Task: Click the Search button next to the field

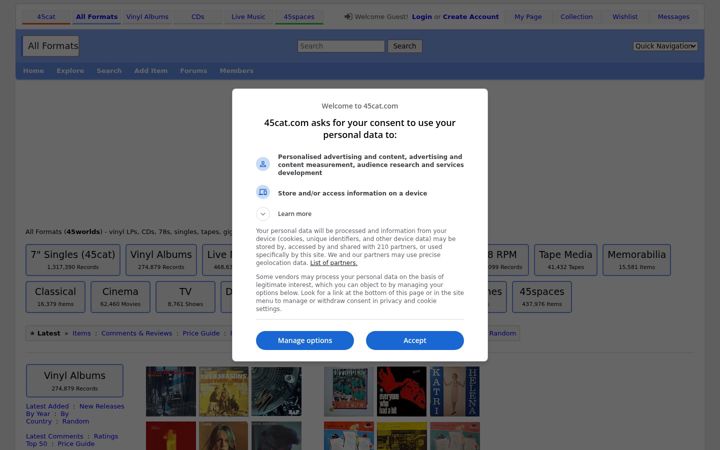Action: (x=405, y=46)
